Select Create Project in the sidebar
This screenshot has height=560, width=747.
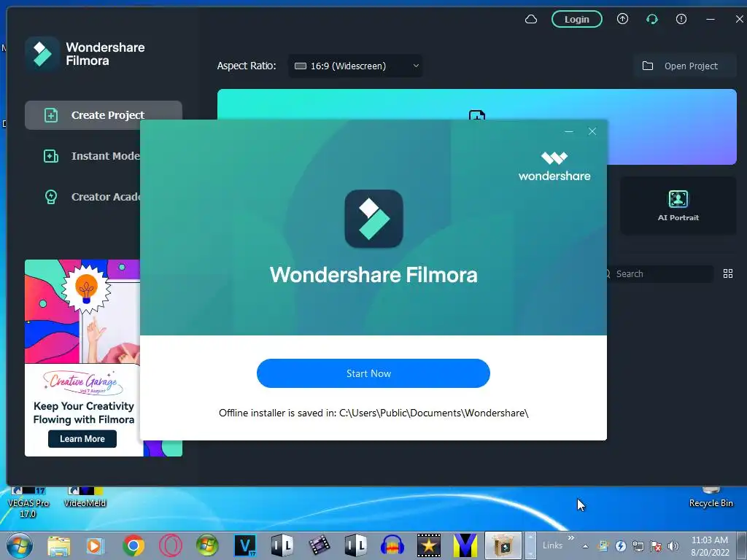pyautogui.click(x=104, y=114)
